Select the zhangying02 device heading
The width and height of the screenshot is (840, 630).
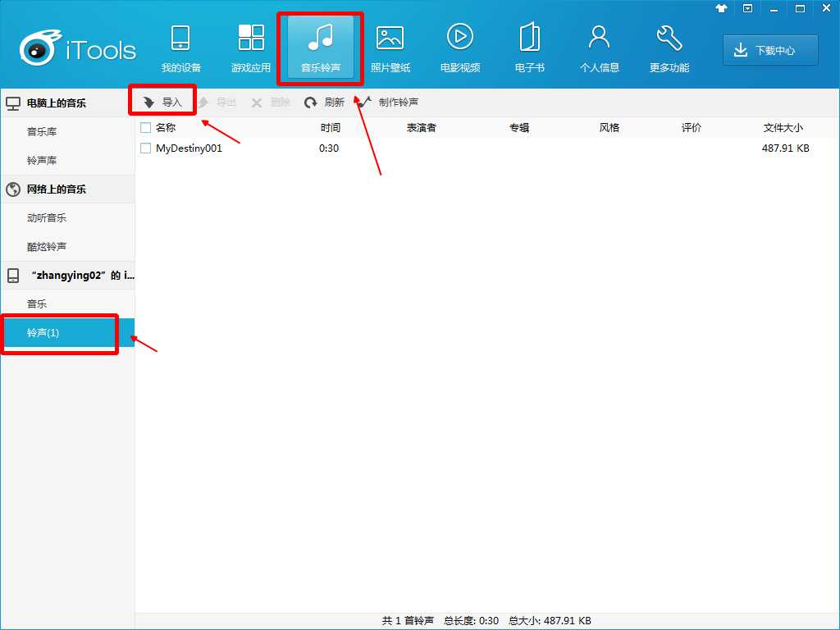[67, 276]
